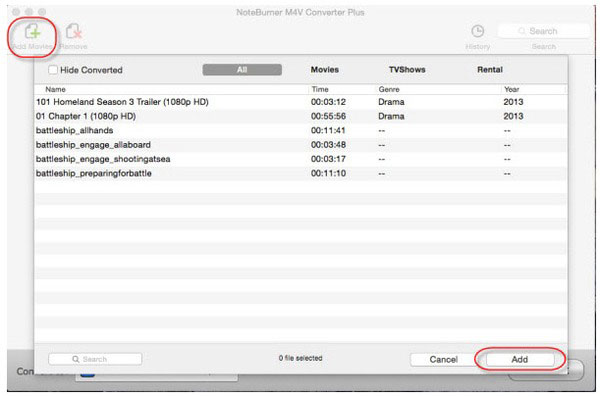Click the magnifier icon in bottom search
This screenshot has height=396, width=600.
76,359
